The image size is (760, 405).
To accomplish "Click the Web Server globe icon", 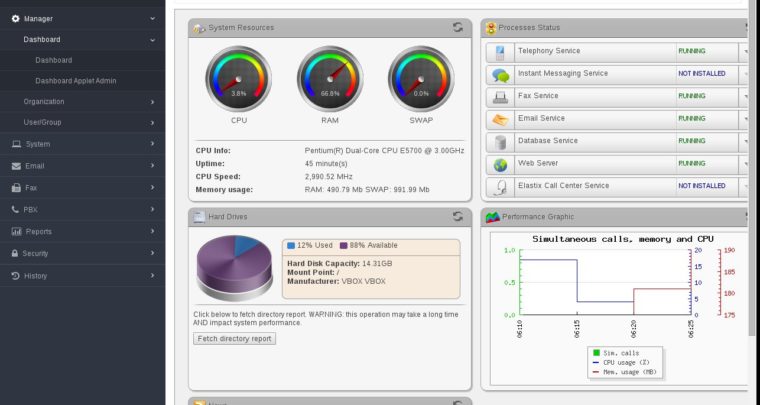I will click(499, 164).
